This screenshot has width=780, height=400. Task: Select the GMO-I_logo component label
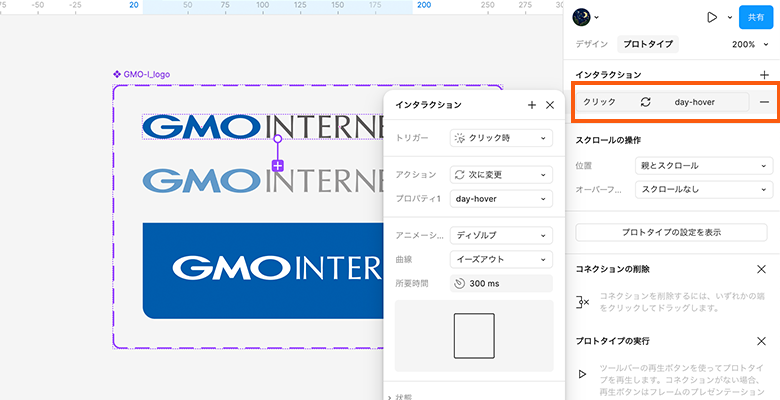(141, 75)
